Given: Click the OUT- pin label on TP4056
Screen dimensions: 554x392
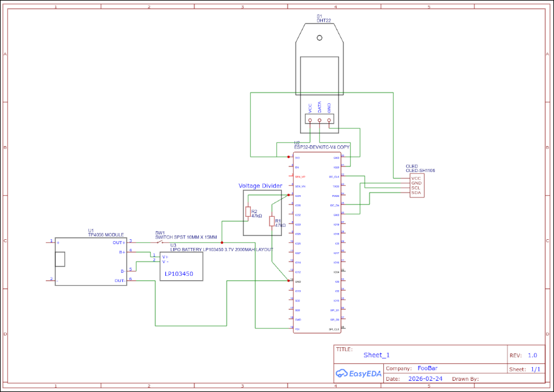Looking at the screenshot, I should click(119, 281).
